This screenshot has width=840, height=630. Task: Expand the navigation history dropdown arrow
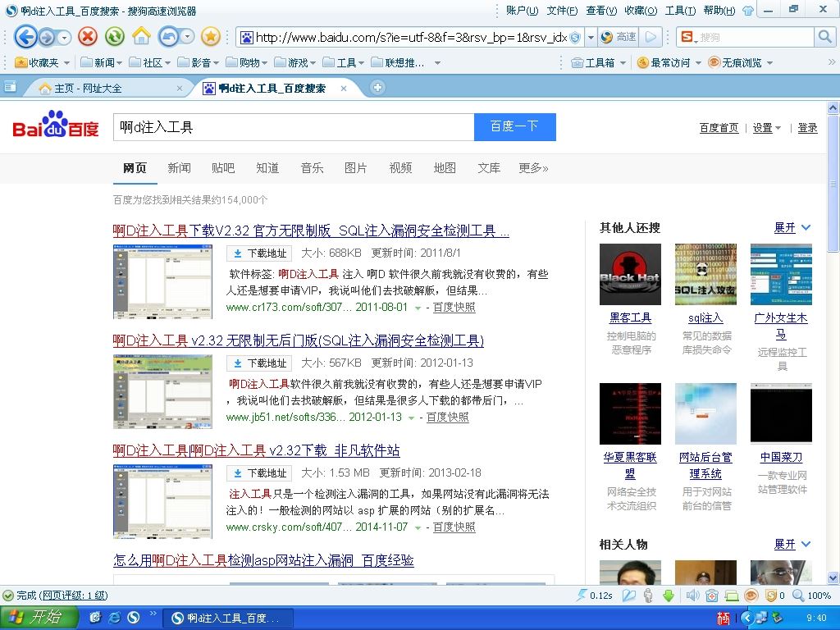[x=64, y=38]
